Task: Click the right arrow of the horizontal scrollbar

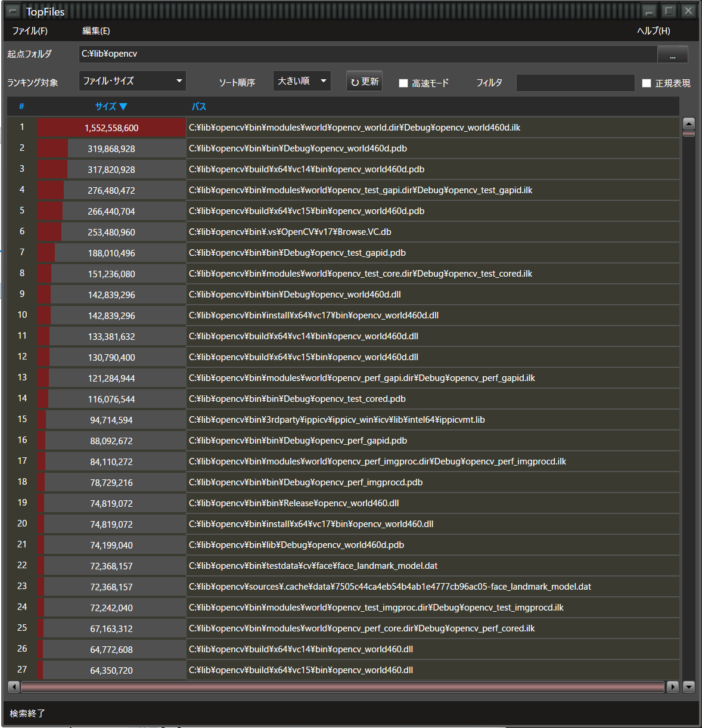Action: pyautogui.click(x=673, y=687)
